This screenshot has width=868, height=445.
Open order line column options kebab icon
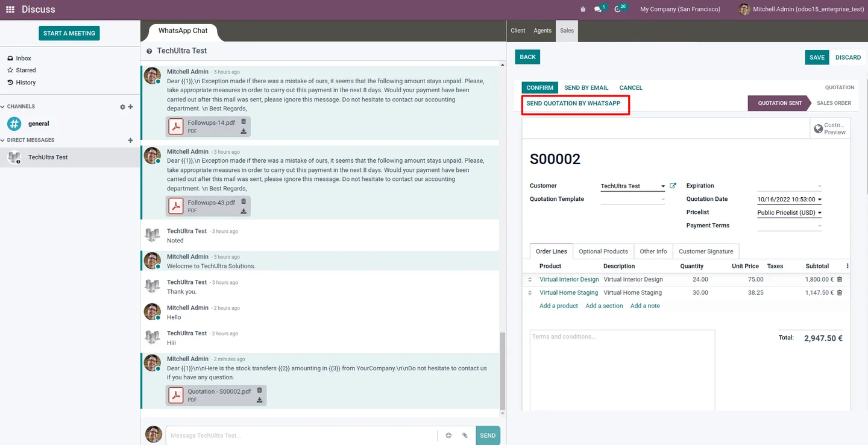click(x=848, y=266)
